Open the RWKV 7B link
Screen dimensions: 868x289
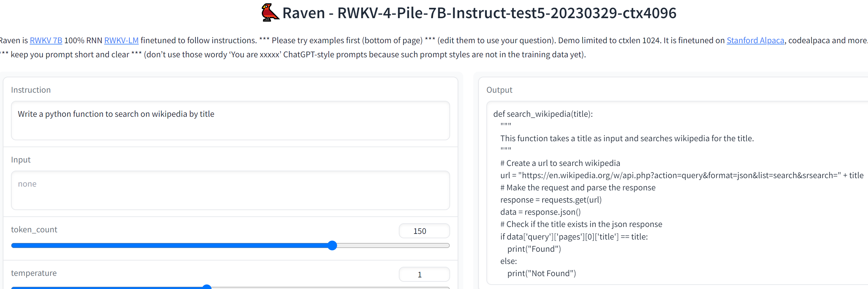(46, 40)
